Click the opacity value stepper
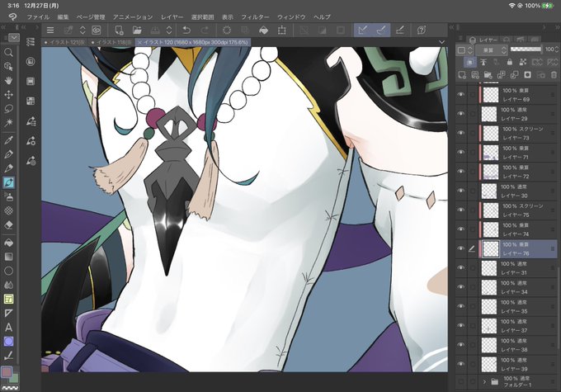Viewport: 561px width, 392px height. click(558, 50)
